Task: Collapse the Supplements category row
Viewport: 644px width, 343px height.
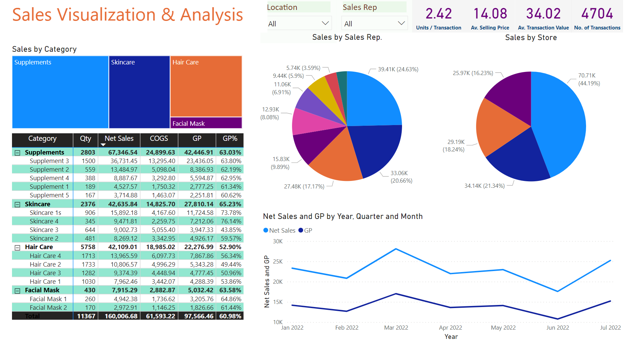Action: tap(17, 152)
